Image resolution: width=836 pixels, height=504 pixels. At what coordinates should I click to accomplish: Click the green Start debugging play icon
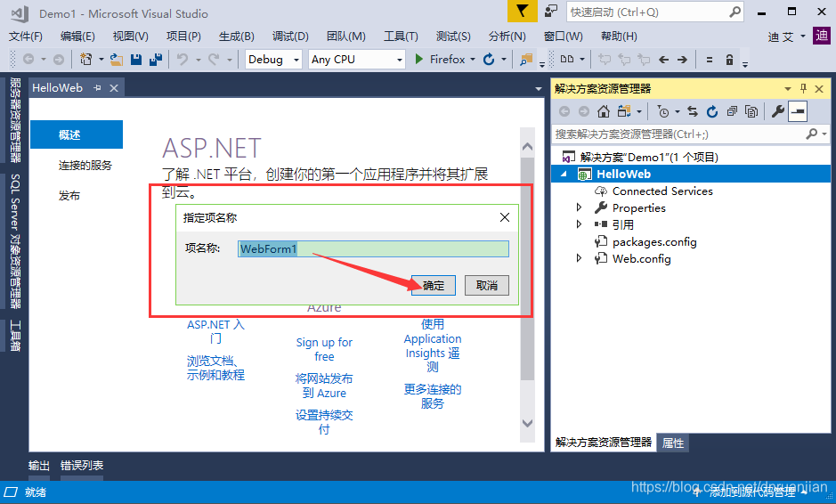tap(419, 59)
